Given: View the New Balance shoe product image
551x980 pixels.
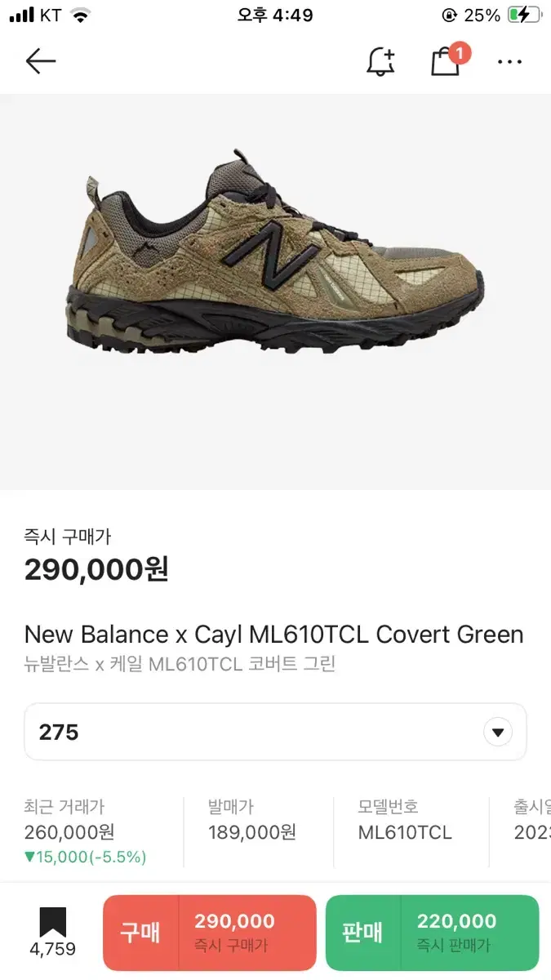Looking at the screenshot, I should (276, 252).
